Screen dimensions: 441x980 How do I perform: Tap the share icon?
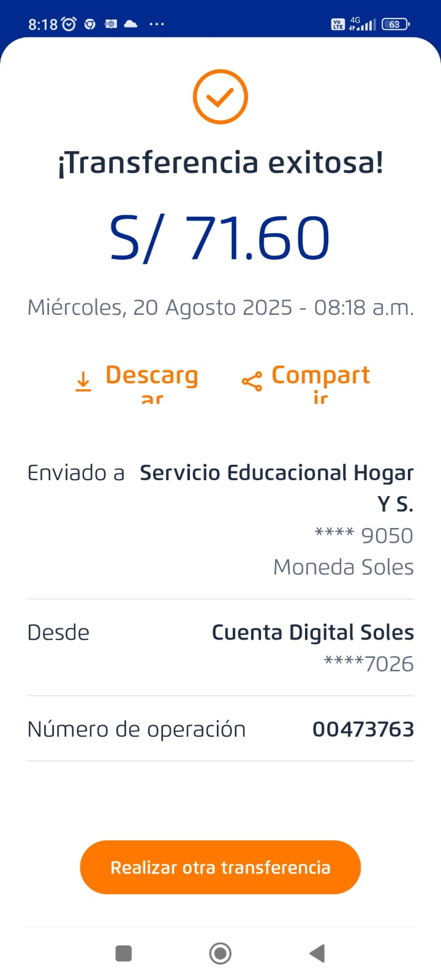[x=252, y=382]
